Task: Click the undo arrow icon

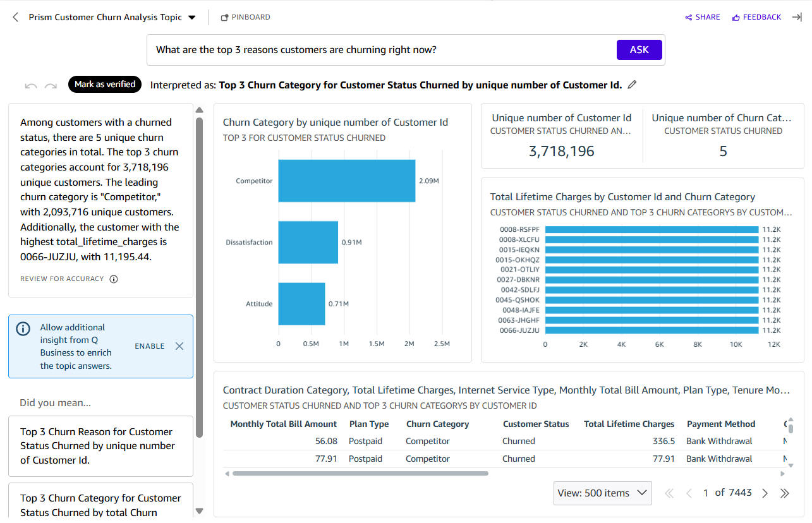Action: (30, 85)
